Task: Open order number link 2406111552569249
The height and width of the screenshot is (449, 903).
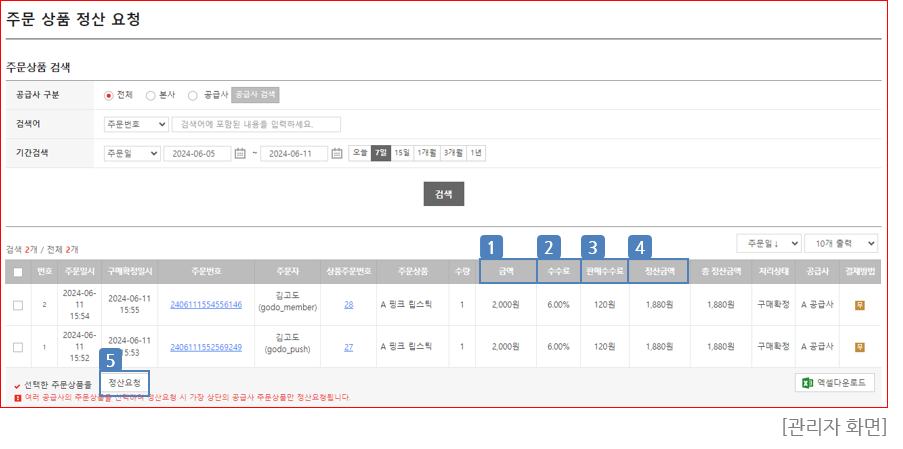Action: 205,346
